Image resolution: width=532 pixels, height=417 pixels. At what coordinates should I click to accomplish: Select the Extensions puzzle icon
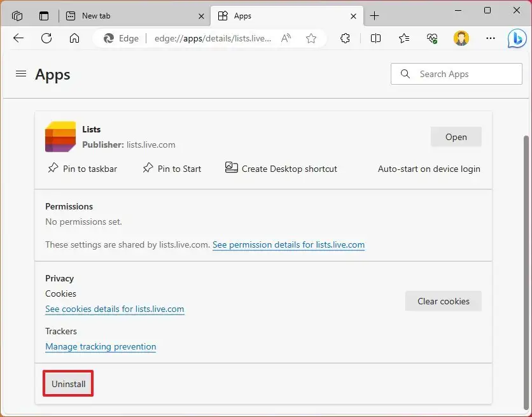tap(345, 38)
